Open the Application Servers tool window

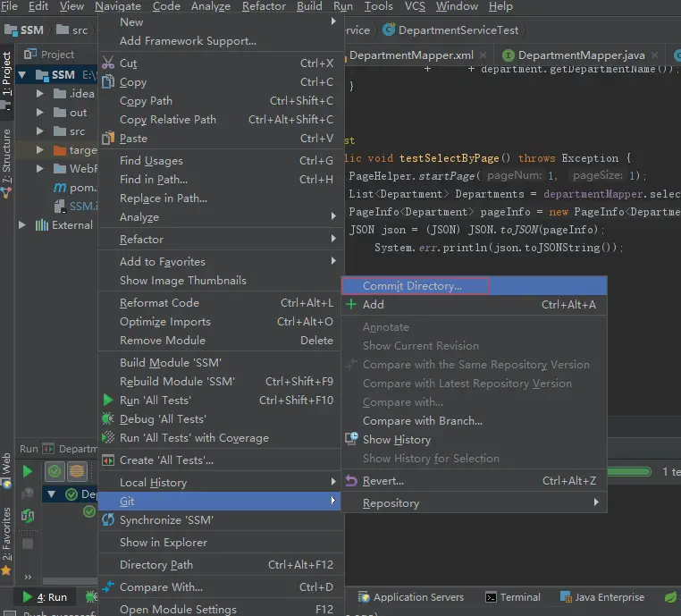click(411, 597)
